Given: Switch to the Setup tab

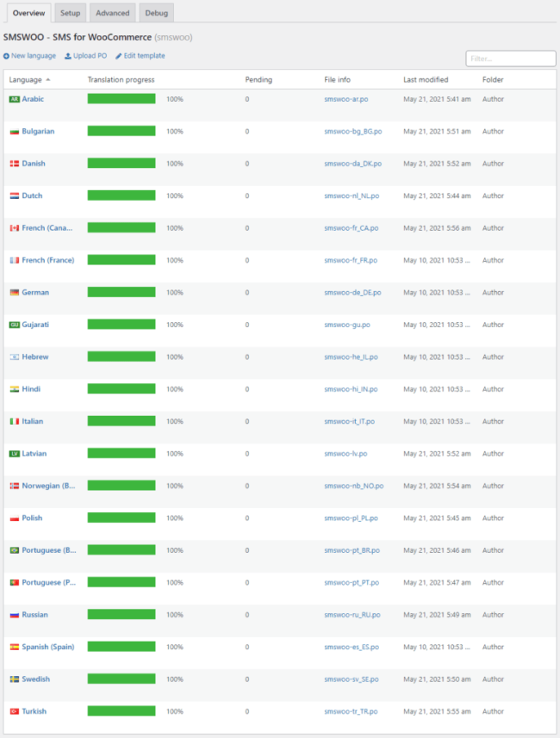Looking at the screenshot, I should (x=70, y=13).
